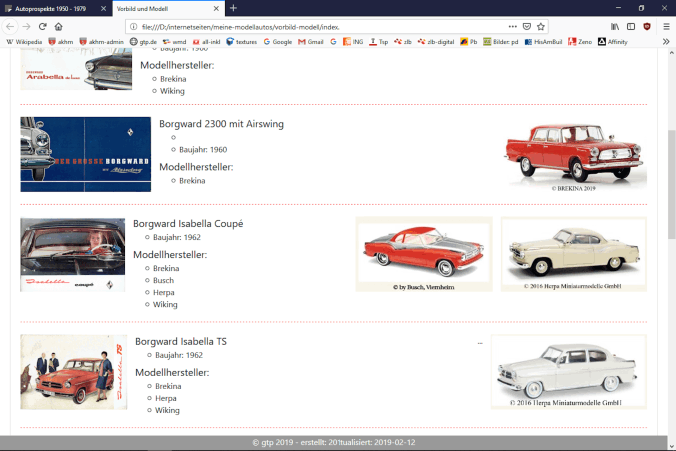Show more bookmarks chevron

click(666, 42)
